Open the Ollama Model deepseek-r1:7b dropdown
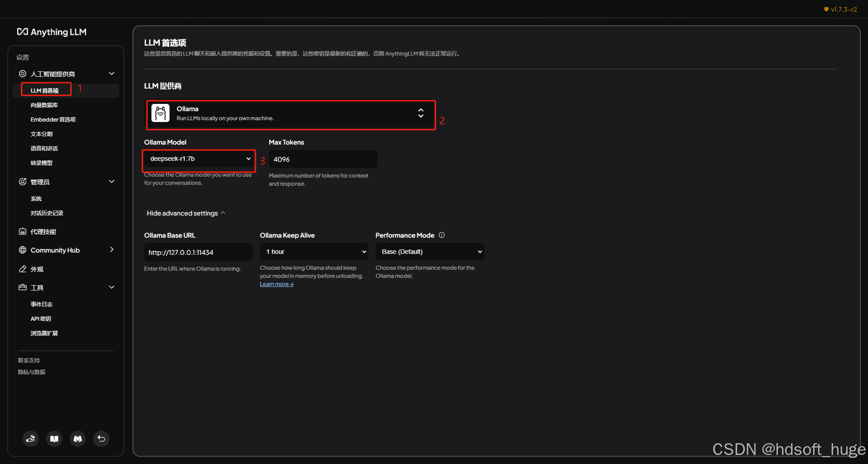 [199, 159]
